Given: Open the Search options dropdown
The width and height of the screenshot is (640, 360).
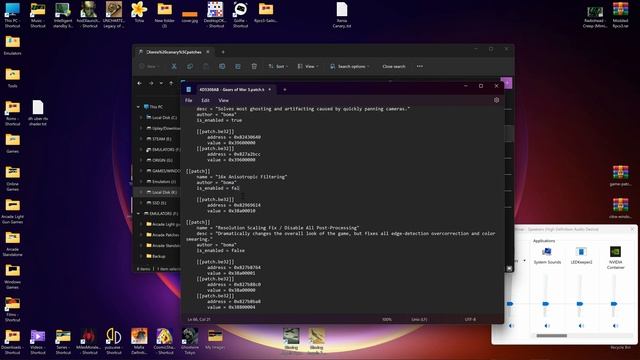Looking at the screenshot, I should [350, 67].
